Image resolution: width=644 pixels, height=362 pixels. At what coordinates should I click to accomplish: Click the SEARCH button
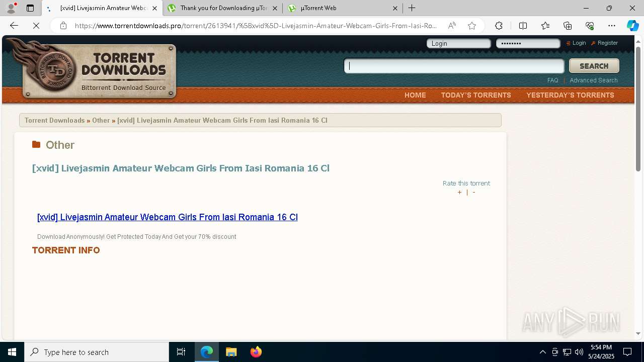pos(594,66)
